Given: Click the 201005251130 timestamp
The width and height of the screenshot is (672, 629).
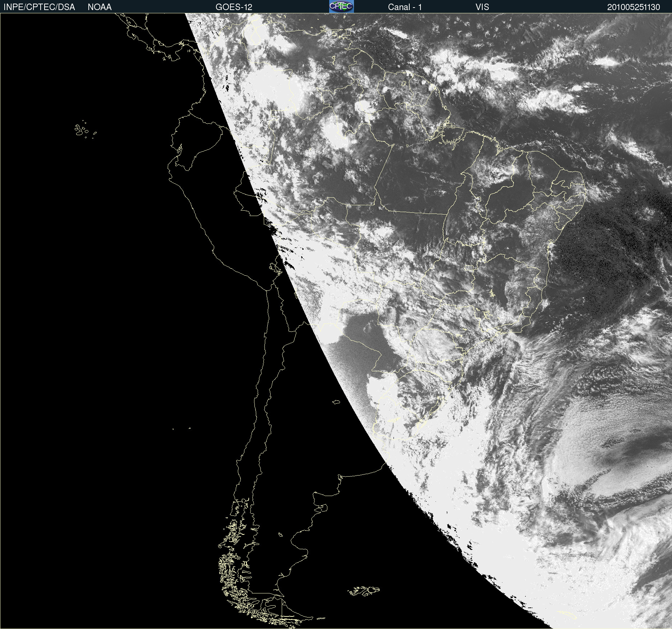Looking at the screenshot, I should 634,7.
